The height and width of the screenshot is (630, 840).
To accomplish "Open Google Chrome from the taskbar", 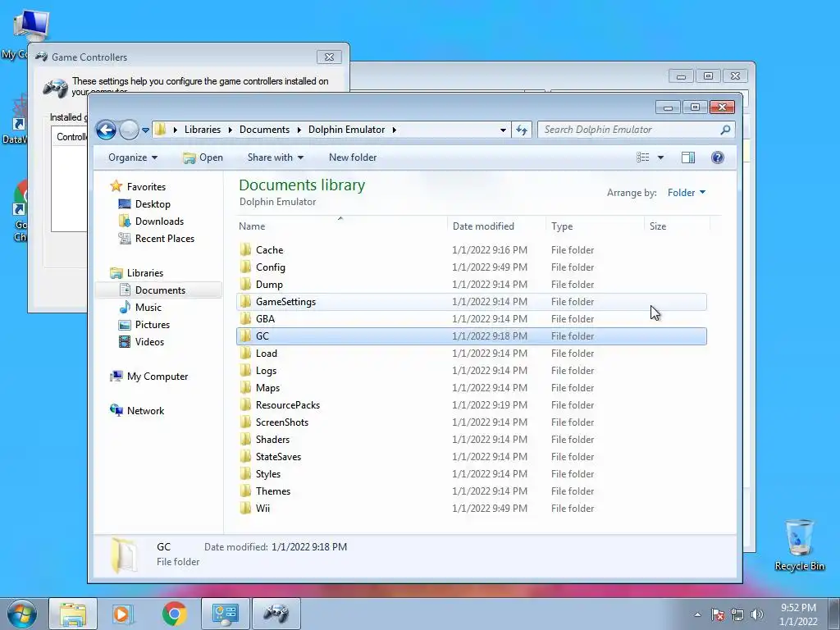I will click(174, 614).
